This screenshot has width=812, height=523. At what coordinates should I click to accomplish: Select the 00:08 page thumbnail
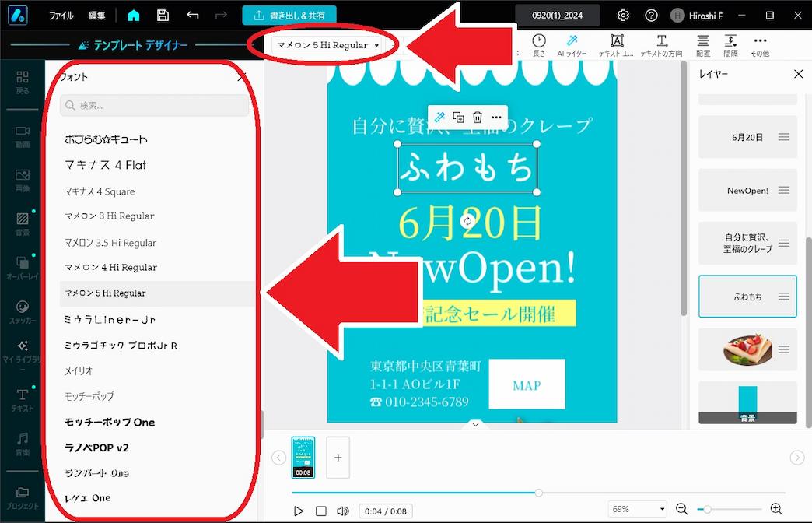click(x=303, y=458)
